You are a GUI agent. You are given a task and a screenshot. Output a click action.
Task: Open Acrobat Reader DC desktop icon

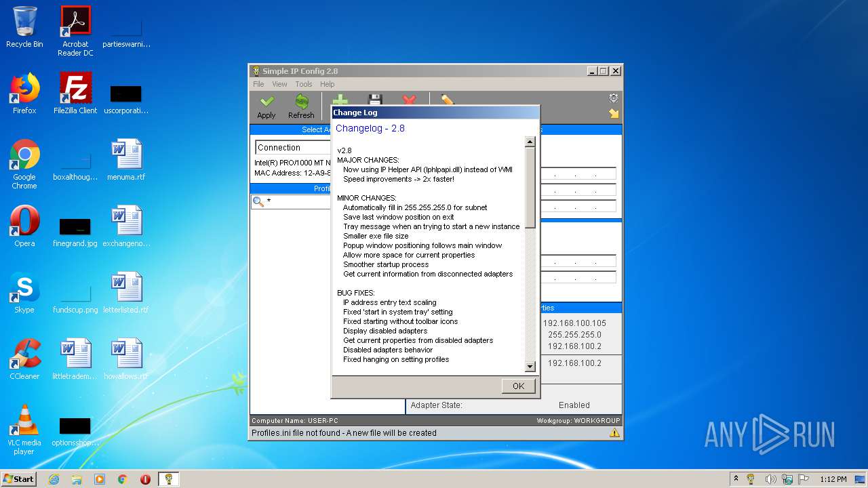75,30
